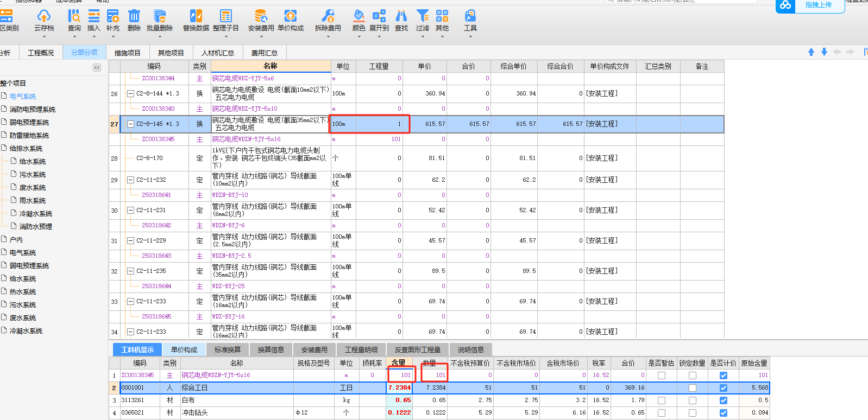Click the 批量删除 batch delete icon
This screenshot has width=868, height=420.
coord(160,16)
